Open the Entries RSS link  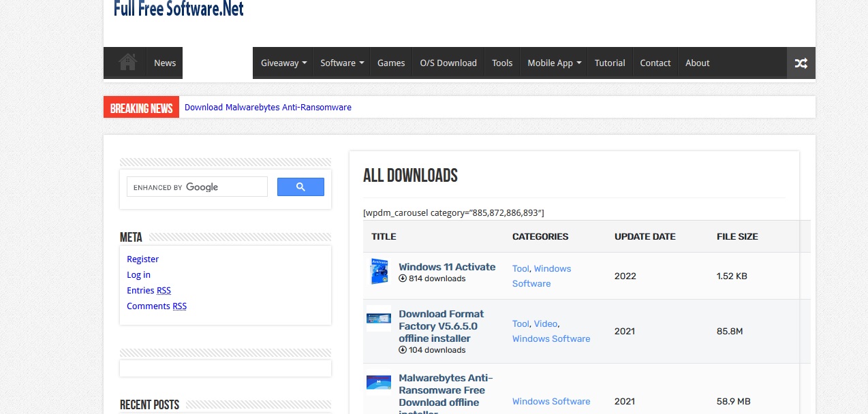click(149, 290)
